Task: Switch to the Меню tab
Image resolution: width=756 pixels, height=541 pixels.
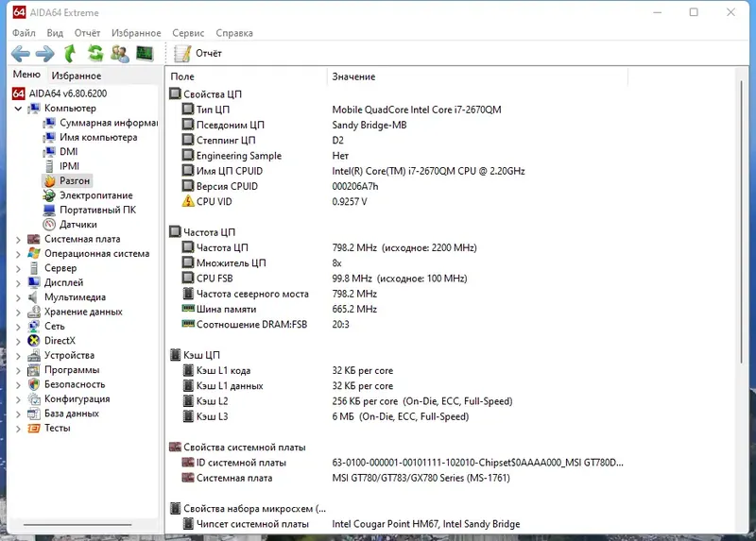Action: [x=26, y=75]
